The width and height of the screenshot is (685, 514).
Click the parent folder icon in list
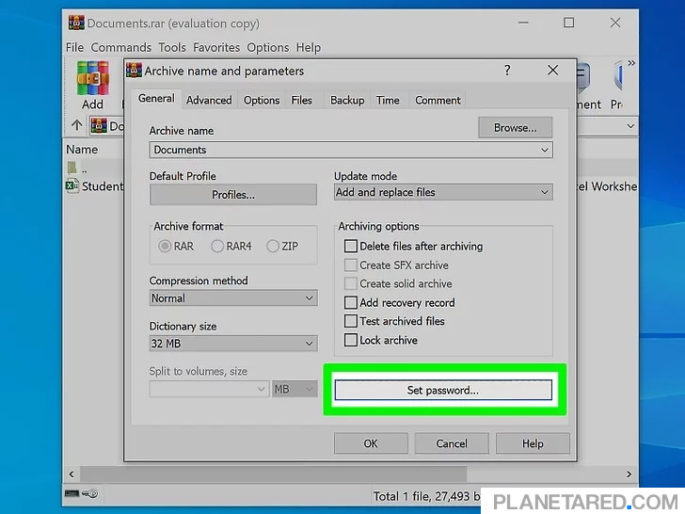point(72,168)
